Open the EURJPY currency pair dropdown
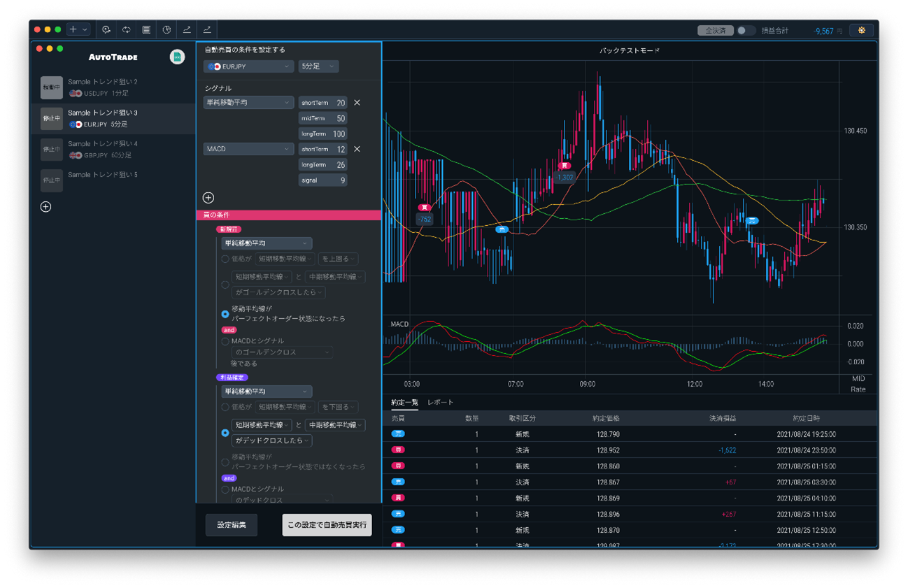Image resolution: width=908 pixels, height=588 pixels. pos(248,66)
